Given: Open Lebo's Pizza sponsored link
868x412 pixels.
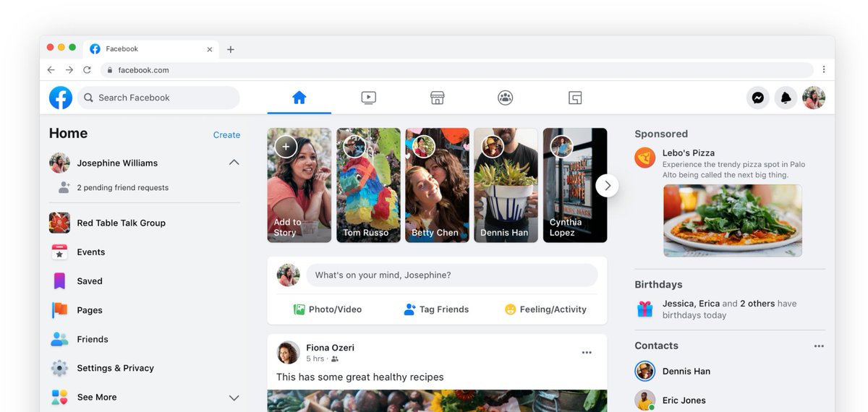Looking at the screenshot, I should 689,153.
